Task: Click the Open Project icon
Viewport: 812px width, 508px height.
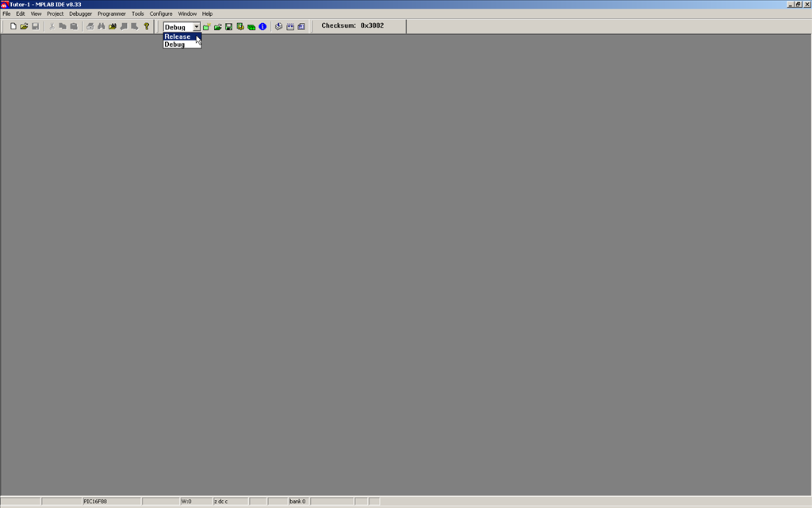Action: click(x=217, y=27)
